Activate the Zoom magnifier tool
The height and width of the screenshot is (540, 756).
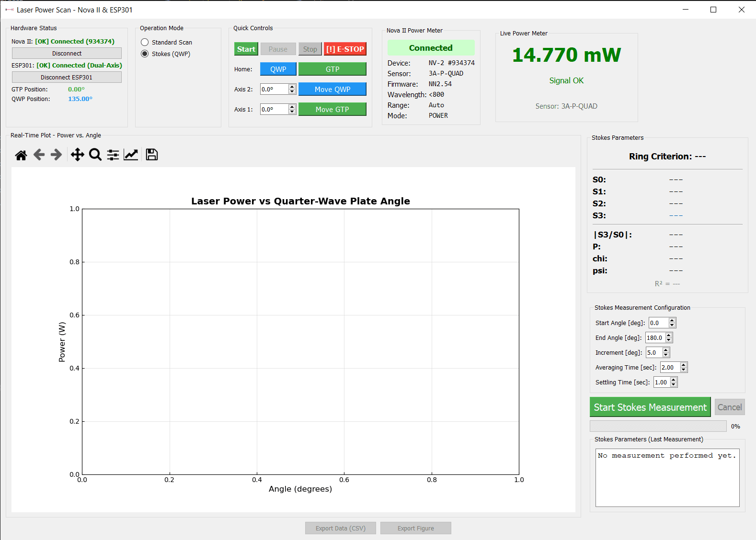[95, 155]
